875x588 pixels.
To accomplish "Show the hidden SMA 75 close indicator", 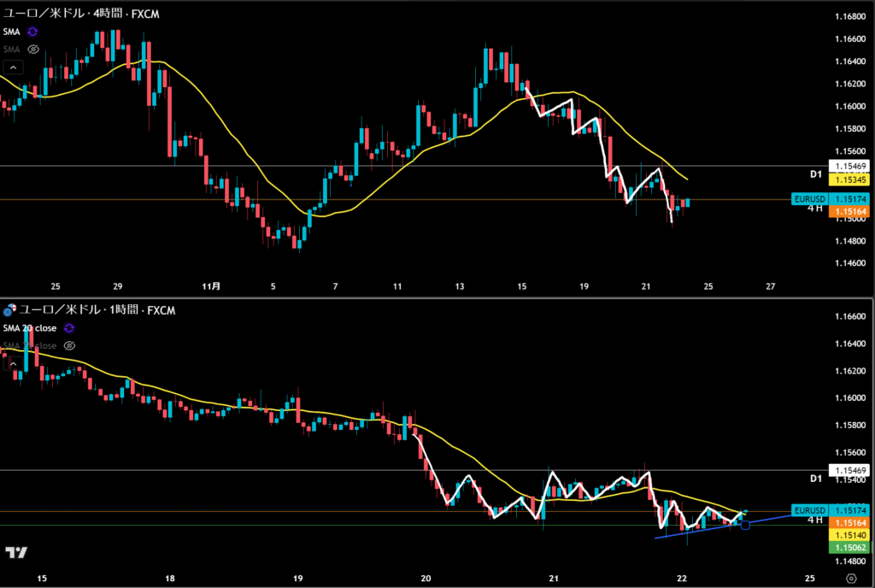I will click(x=70, y=345).
